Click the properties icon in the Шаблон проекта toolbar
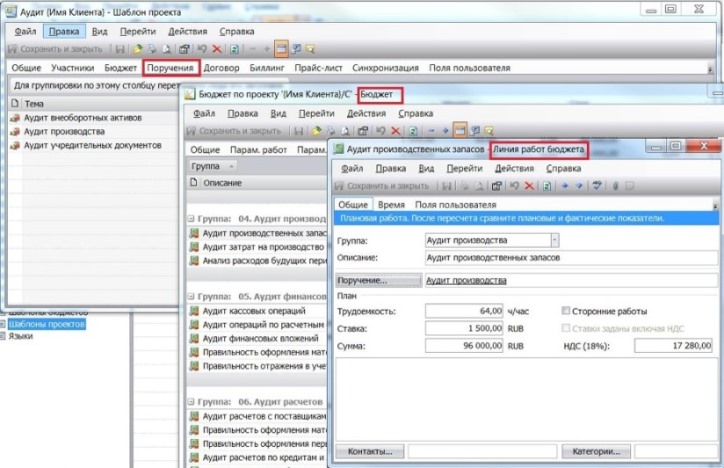Screen dimensions: 724x468 click(x=184, y=49)
